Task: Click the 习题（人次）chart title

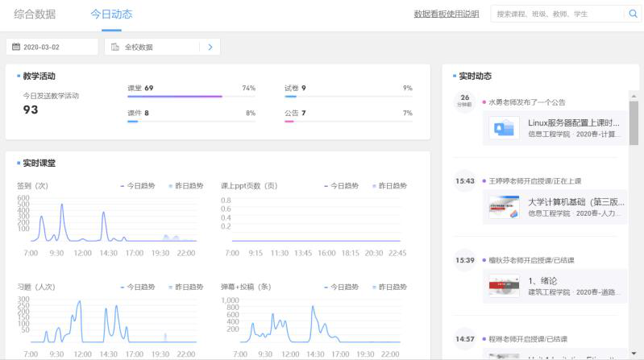Action: click(36, 287)
